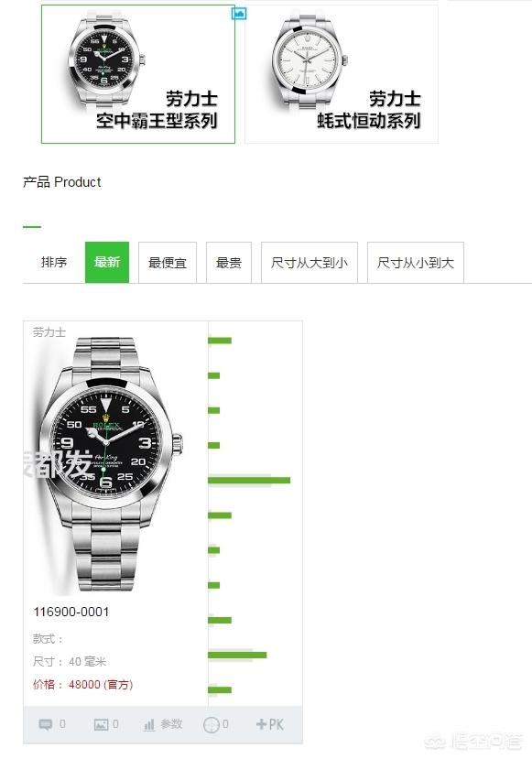Sort by 最贵 (most expensive)
This screenshot has height=759, width=532.
[229, 263]
